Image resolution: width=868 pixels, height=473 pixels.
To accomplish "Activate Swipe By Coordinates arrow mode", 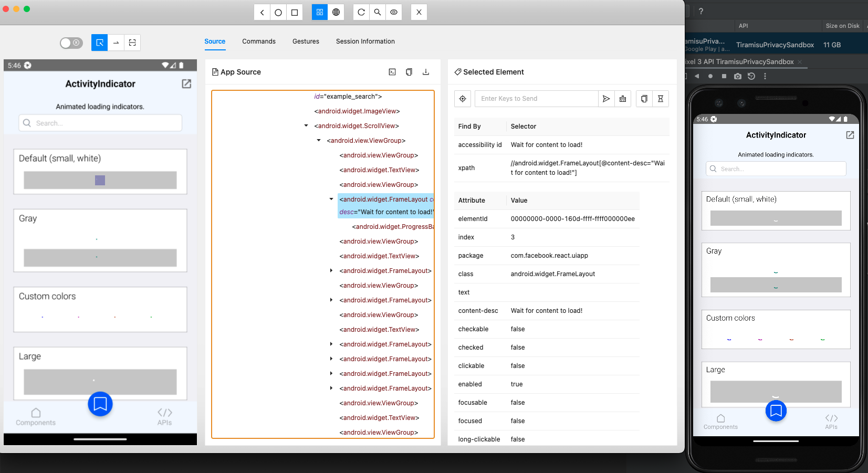I will click(116, 43).
